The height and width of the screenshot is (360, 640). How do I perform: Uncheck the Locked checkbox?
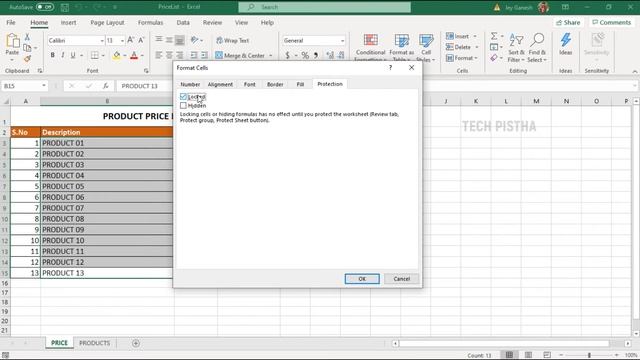(x=183, y=97)
